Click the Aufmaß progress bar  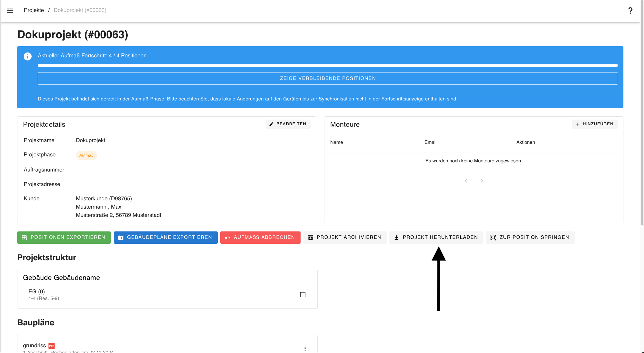pos(327,66)
